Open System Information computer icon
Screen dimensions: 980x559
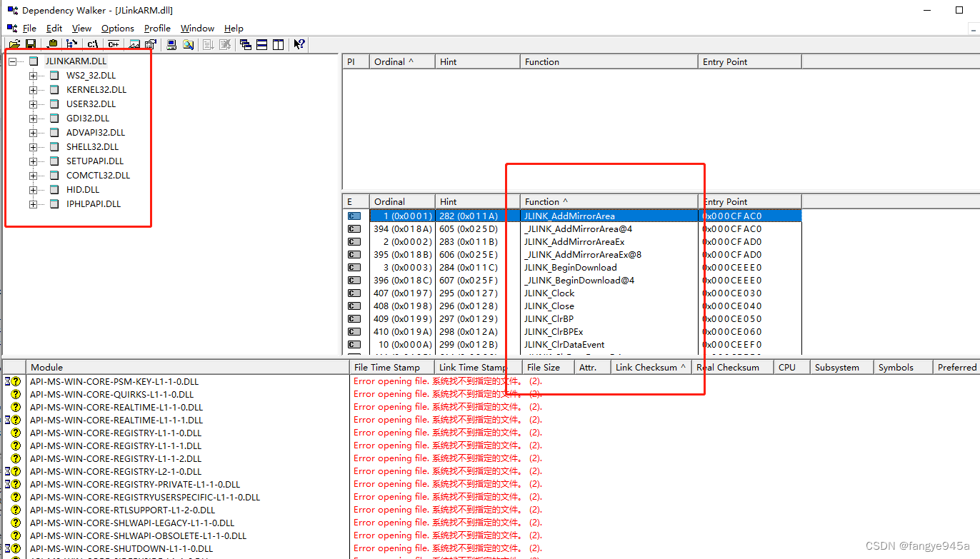click(x=171, y=44)
